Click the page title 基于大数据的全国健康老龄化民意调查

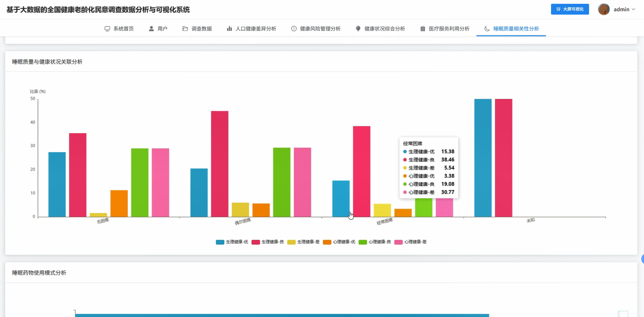click(x=98, y=9)
